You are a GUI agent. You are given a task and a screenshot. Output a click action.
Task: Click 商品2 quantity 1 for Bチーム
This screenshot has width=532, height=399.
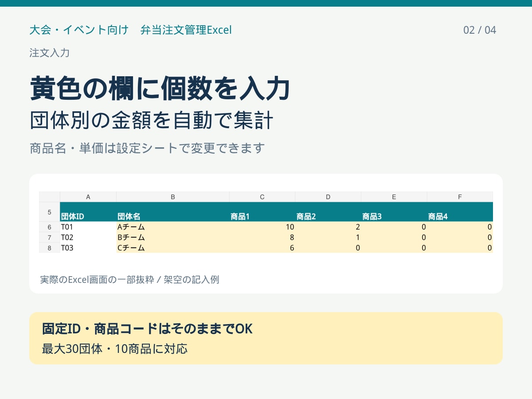[328, 237]
